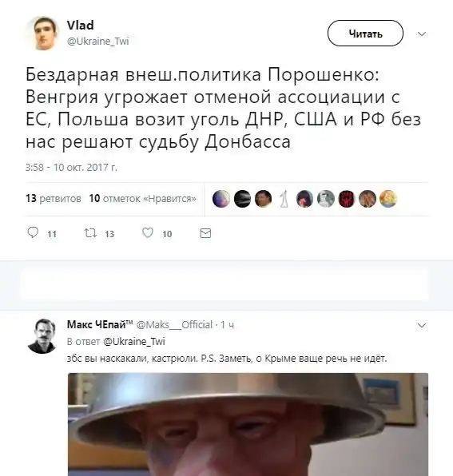Send tweet via the envelope message icon

click(x=205, y=233)
